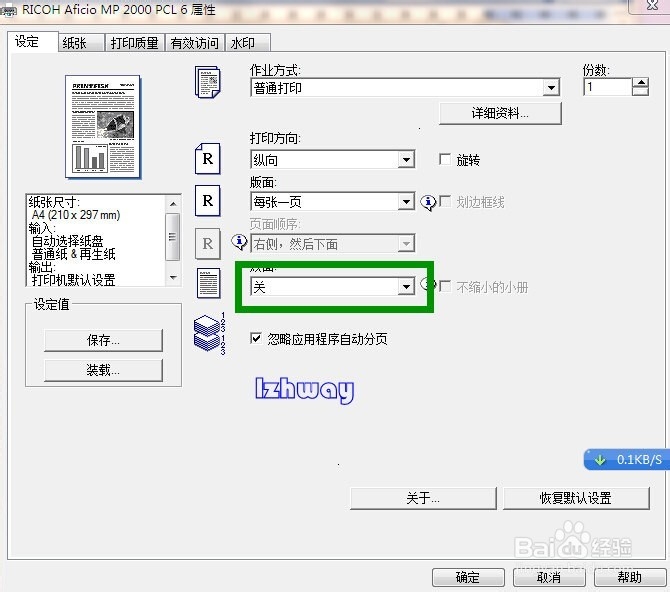Click the page preview thumbnail
This screenshot has width=670, height=592.
tap(103, 127)
